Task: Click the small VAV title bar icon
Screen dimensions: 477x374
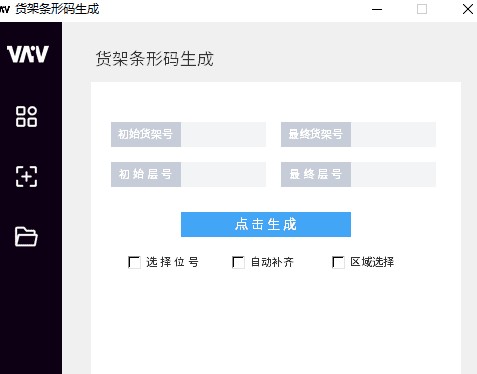Action: pyautogui.click(x=5, y=9)
